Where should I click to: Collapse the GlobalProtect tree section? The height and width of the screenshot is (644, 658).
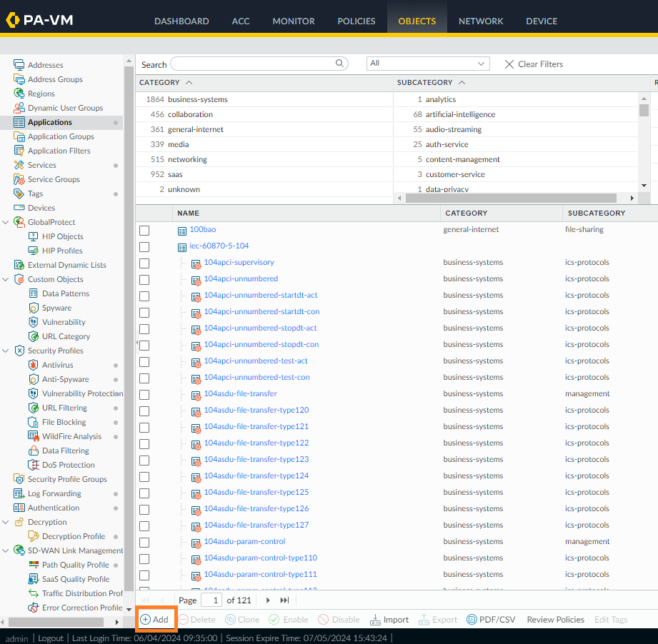click(6, 222)
